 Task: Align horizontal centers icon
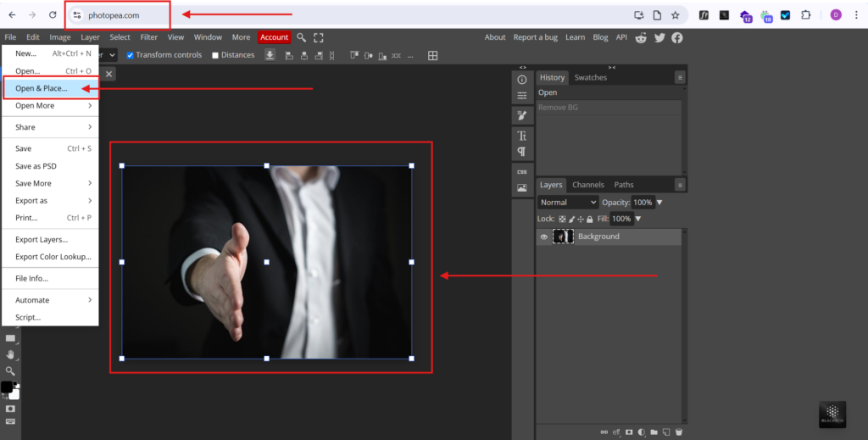(304, 55)
